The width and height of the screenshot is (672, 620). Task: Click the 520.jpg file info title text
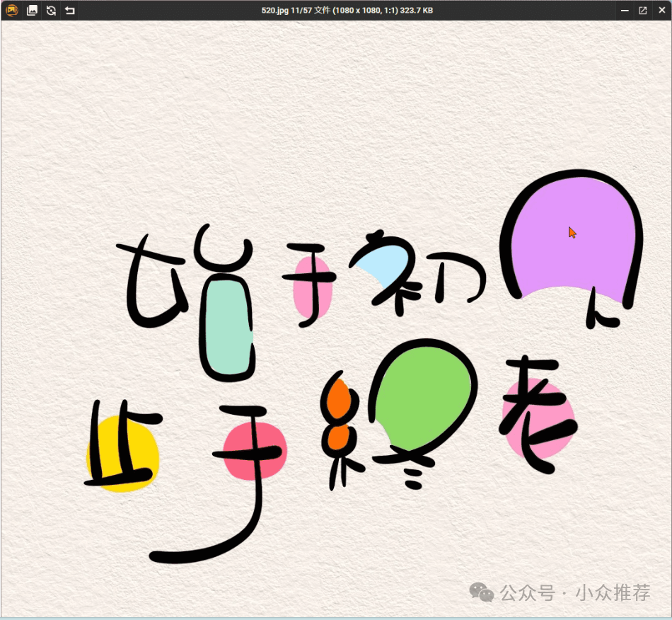coord(347,11)
